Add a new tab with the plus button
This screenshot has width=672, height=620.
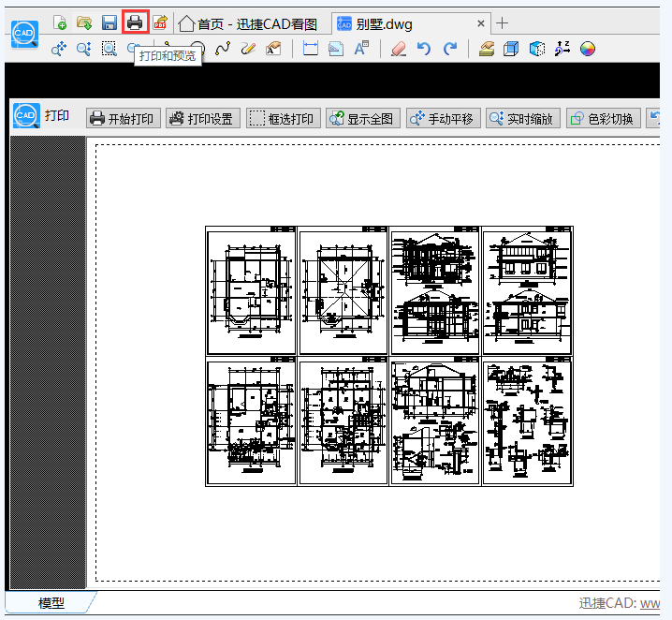[503, 23]
